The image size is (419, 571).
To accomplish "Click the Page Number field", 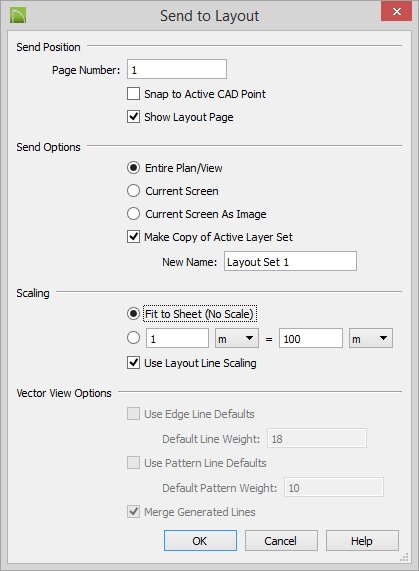I will (x=177, y=69).
